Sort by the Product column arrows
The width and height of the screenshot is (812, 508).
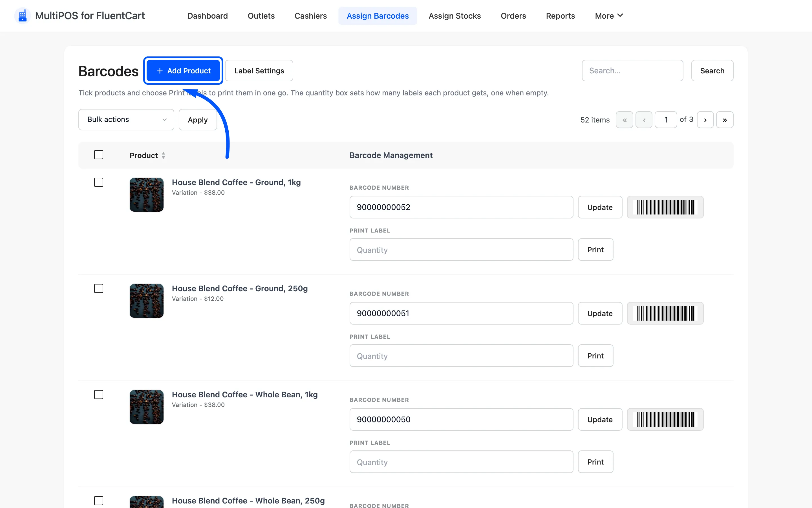pyautogui.click(x=164, y=156)
